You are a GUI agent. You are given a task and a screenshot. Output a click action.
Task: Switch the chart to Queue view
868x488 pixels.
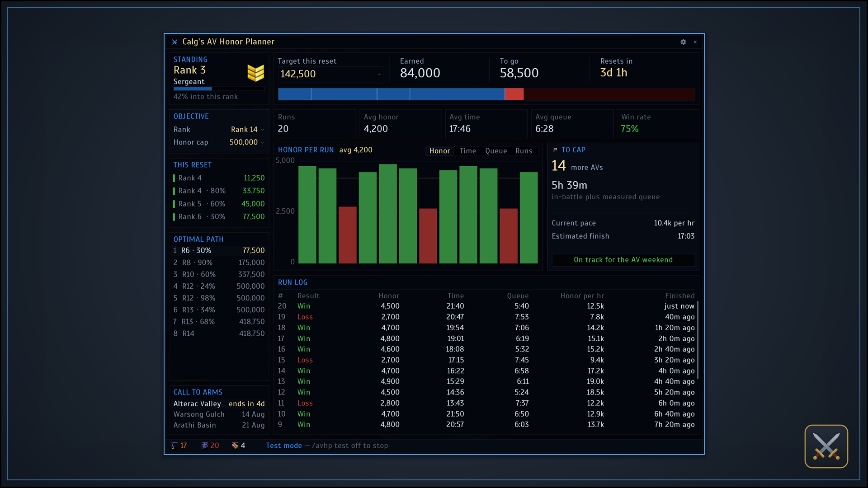pos(496,151)
